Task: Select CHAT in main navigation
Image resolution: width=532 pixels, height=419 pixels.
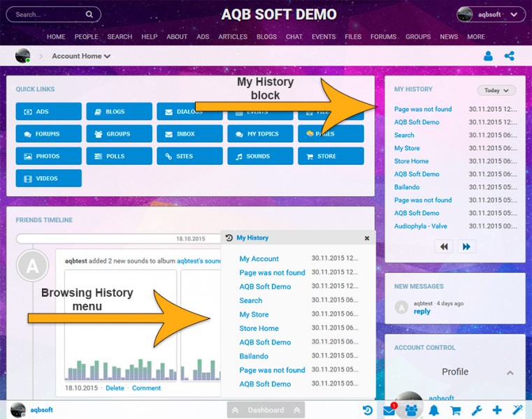Action: 294,36
